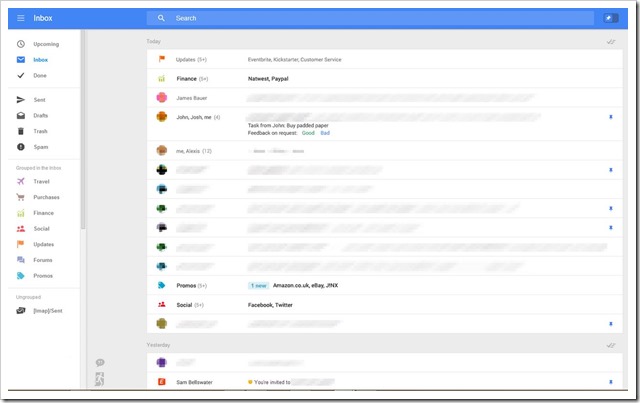
Task: Select the Travel bundle in sidebar
Action: (41, 182)
